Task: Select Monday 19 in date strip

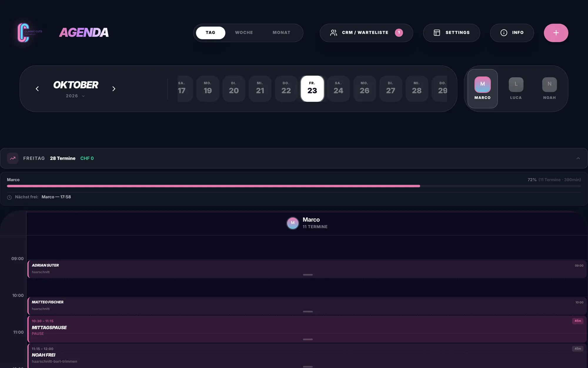Action: [x=208, y=89]
